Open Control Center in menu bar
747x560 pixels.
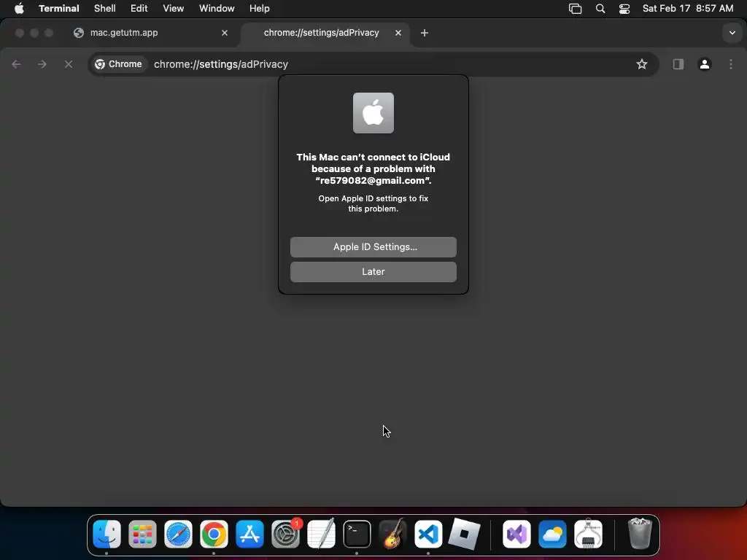tap(624, 9)
